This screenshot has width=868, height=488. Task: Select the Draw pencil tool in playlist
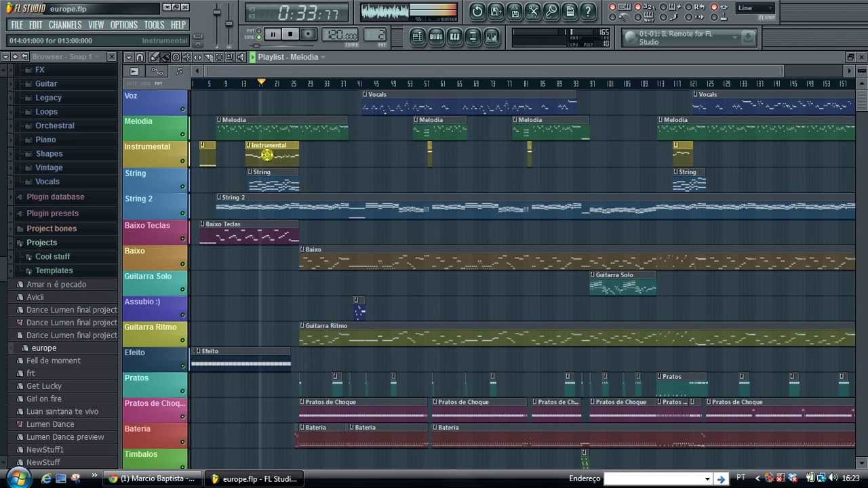point(154,58)
